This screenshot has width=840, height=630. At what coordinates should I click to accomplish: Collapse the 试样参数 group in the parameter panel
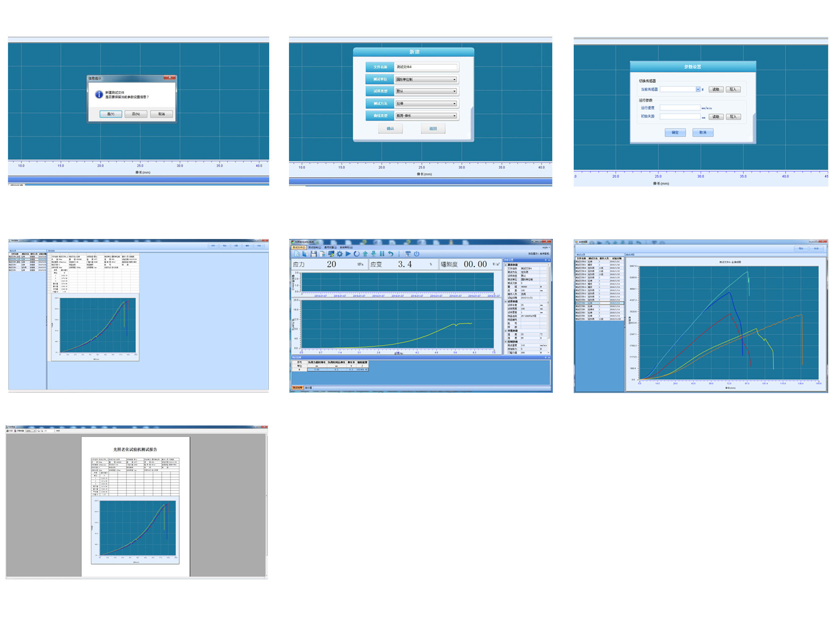(x=506, y=302)
